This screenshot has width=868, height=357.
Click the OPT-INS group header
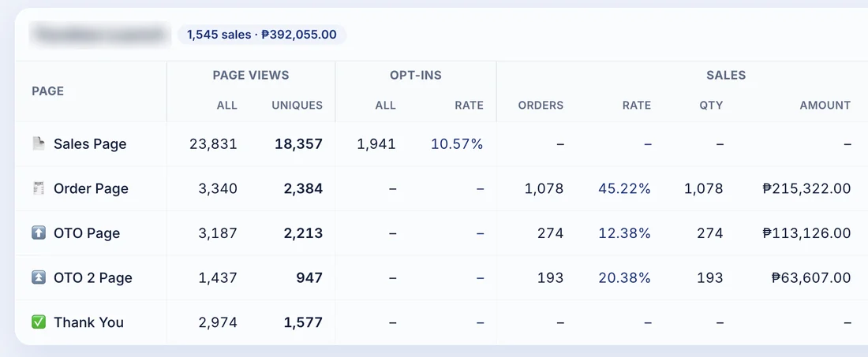pos(416,75)
